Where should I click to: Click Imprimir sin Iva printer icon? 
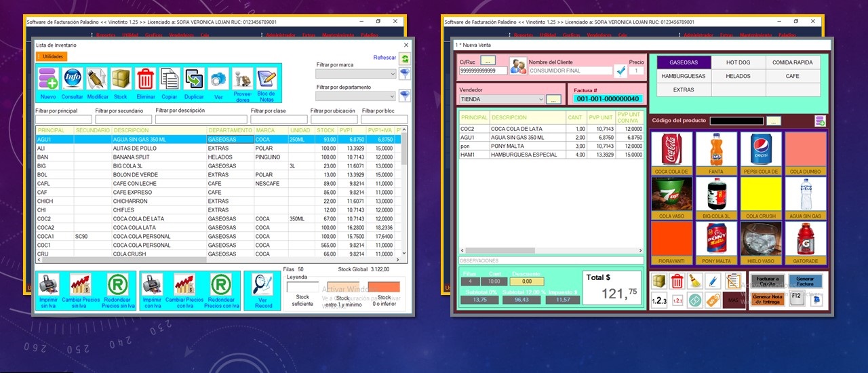(49, 285)
